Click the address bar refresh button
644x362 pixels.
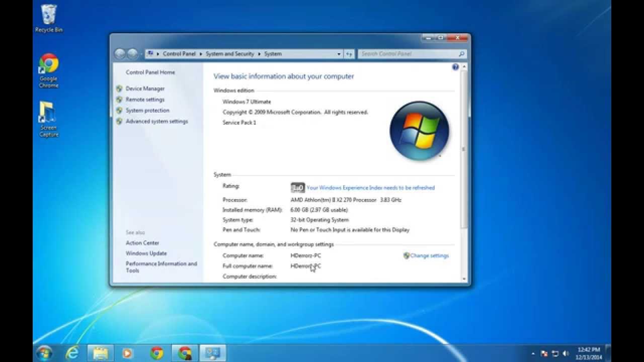tap(350, 54)
